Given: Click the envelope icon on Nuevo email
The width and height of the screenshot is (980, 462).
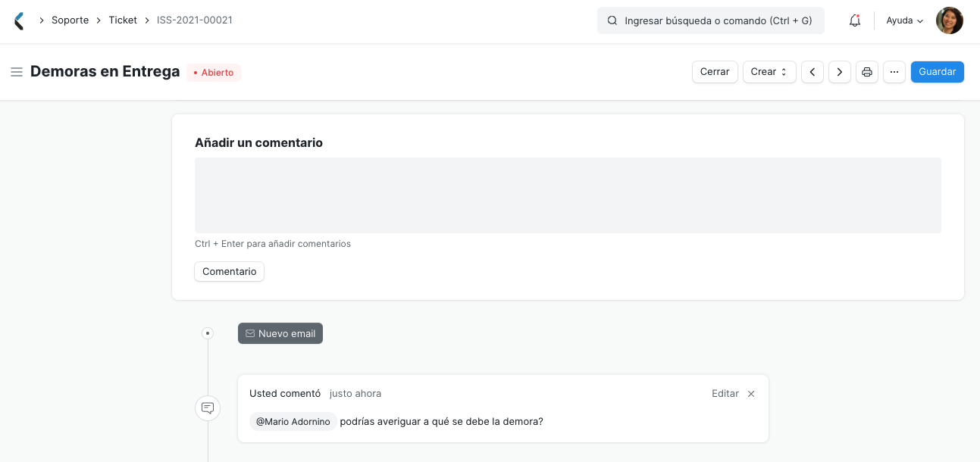Looking at the screenshot, I should (x=249, y=333).
